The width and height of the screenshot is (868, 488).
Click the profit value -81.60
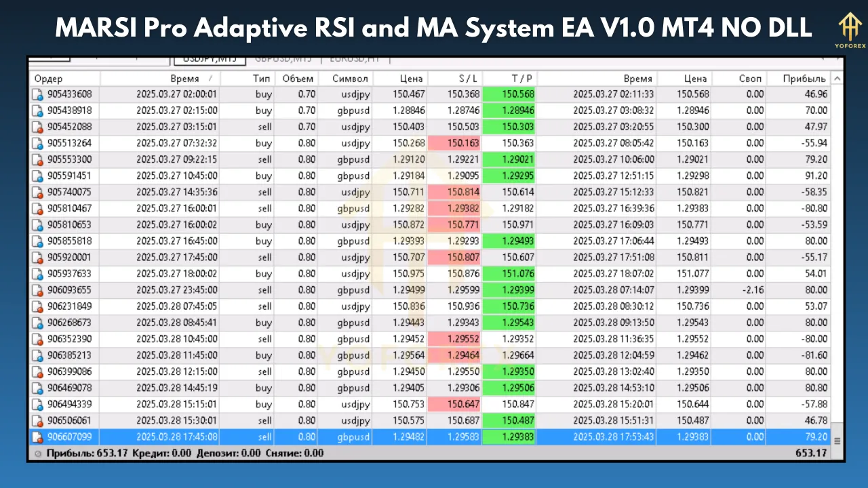coord(814,355)
